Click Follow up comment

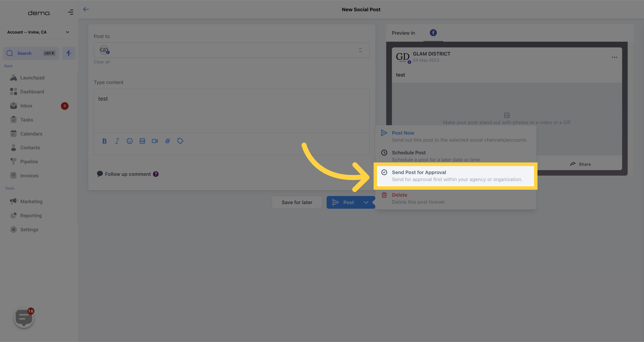click(128, 174)
